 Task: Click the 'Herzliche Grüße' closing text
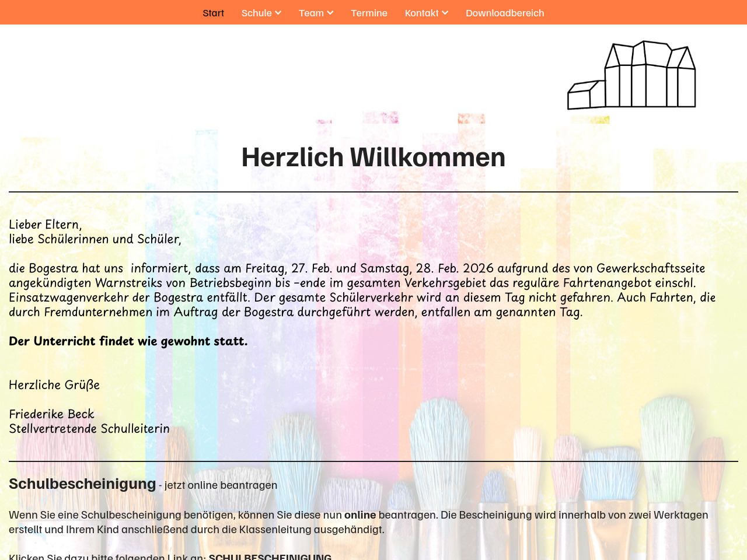click(54, 385)
